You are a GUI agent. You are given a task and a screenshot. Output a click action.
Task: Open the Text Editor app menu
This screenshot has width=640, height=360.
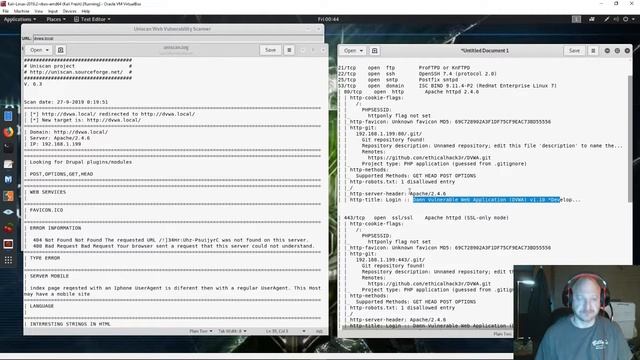(92, 19)
